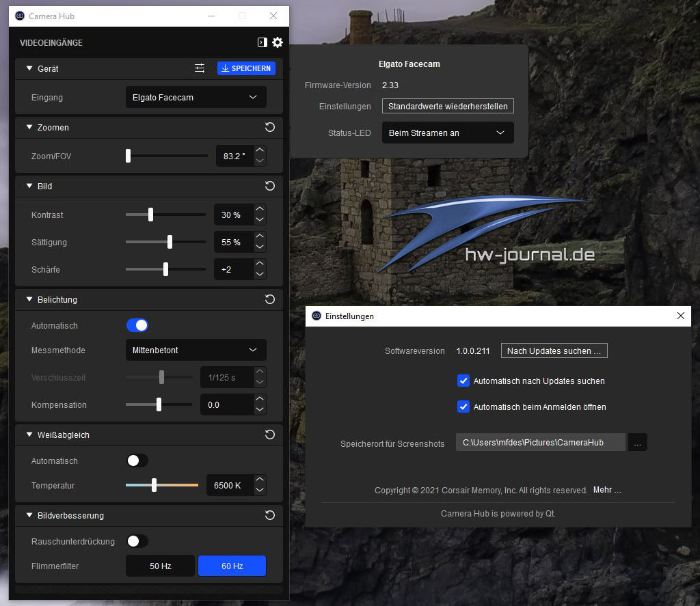
Task: Reset the Bildverbesserung section
Action: (269, 515)
